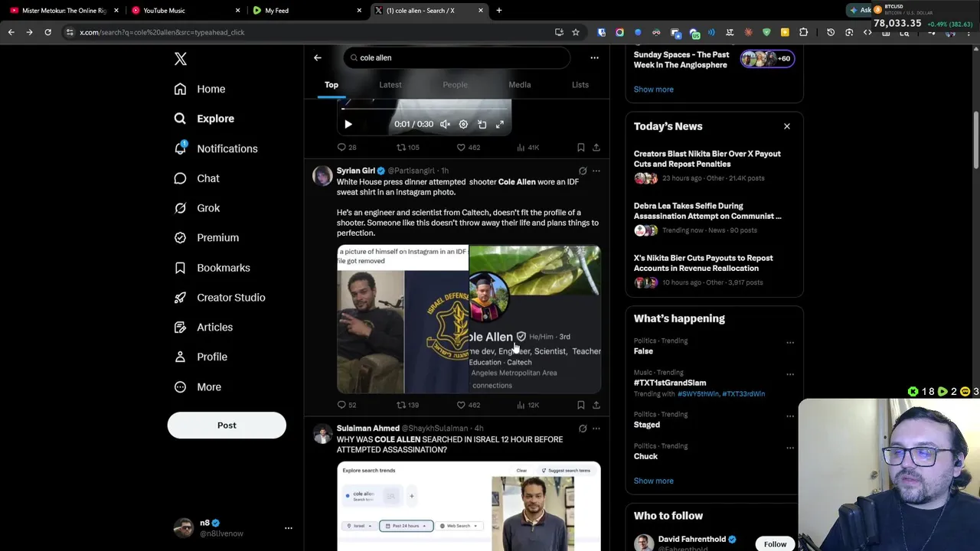
Task: Open the IDF sweatshirt image
Action: [403, 319]
